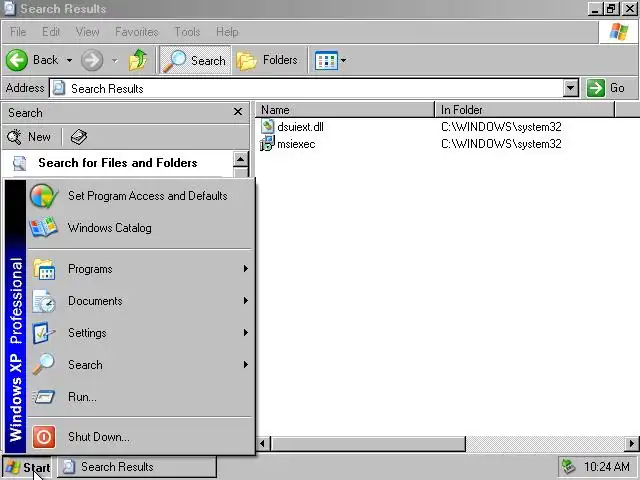The image size is (640, 480).
Task: Start a New search
Action: click(29, 137)
